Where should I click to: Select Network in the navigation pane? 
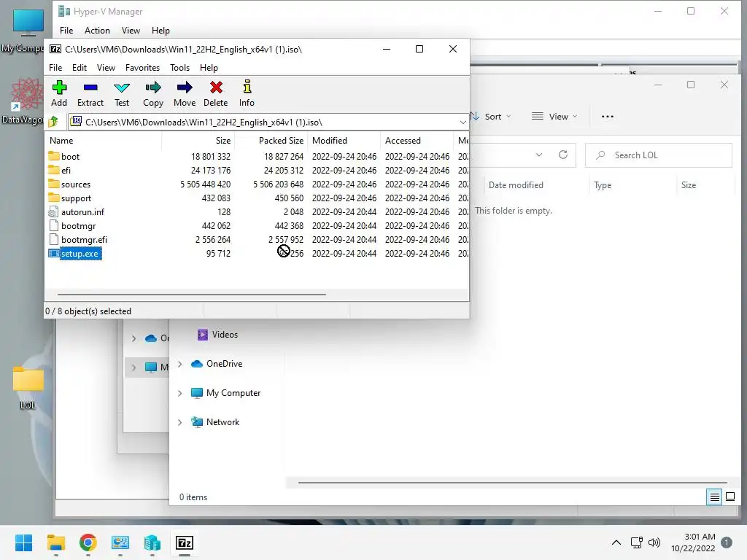215,422
